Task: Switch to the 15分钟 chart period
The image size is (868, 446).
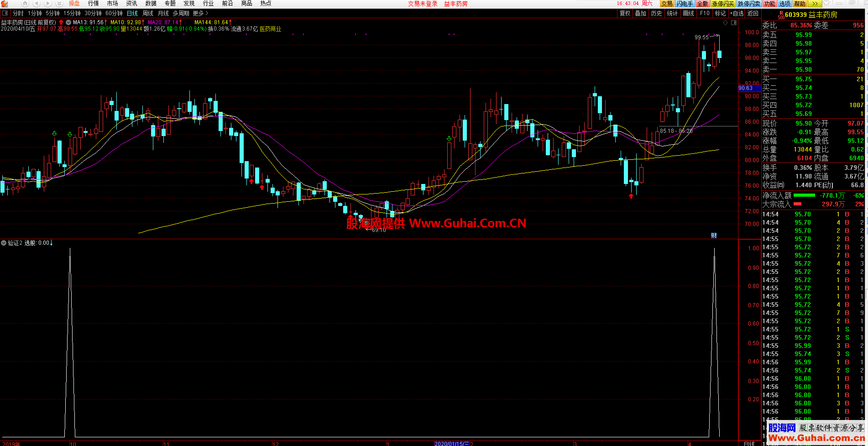Action: tap(72, 13)
